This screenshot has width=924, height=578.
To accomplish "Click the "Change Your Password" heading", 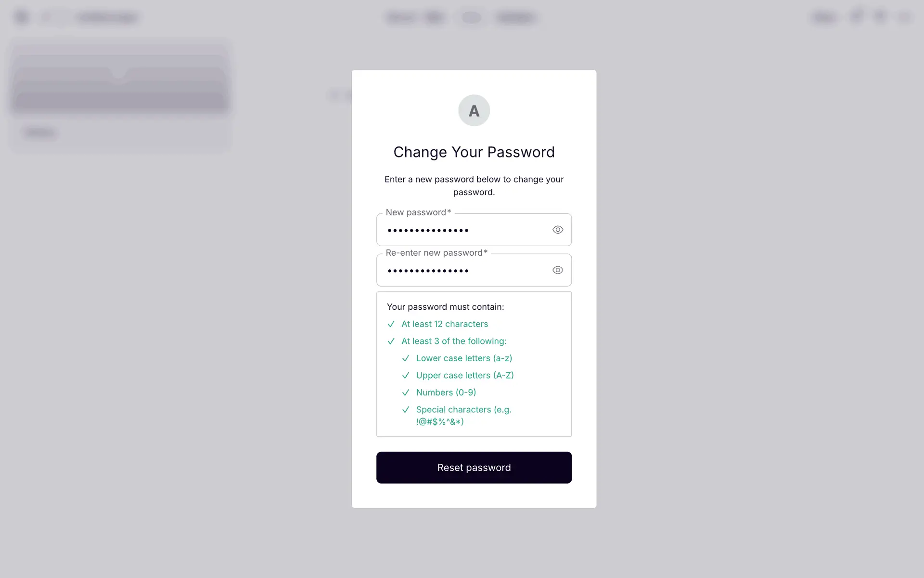I will click(x=474, y=152).
